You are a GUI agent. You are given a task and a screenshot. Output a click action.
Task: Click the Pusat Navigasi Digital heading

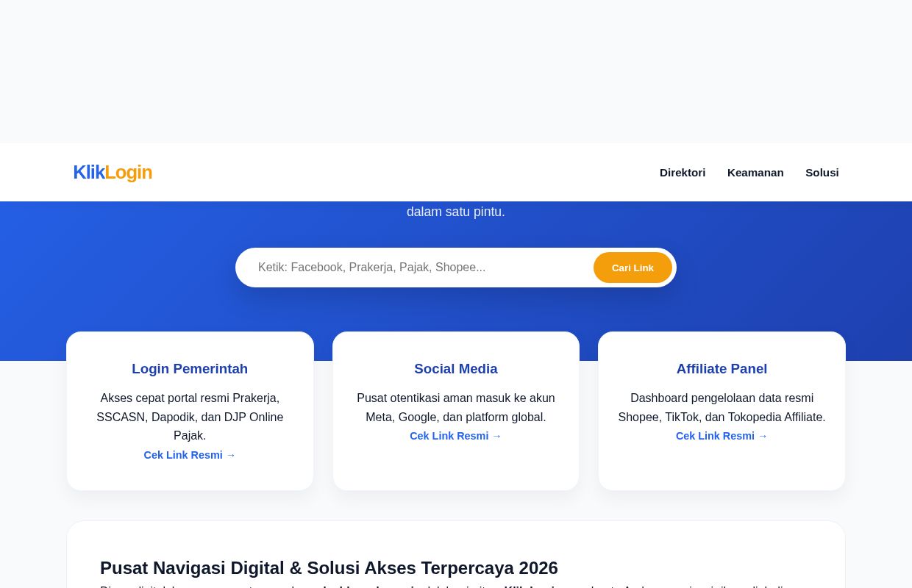click(329, 567)
